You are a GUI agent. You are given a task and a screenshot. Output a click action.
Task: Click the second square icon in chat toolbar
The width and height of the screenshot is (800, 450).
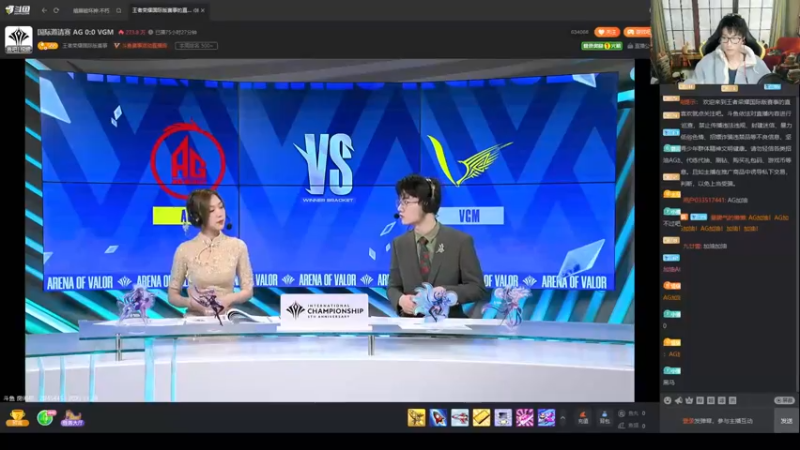(711, 401)
